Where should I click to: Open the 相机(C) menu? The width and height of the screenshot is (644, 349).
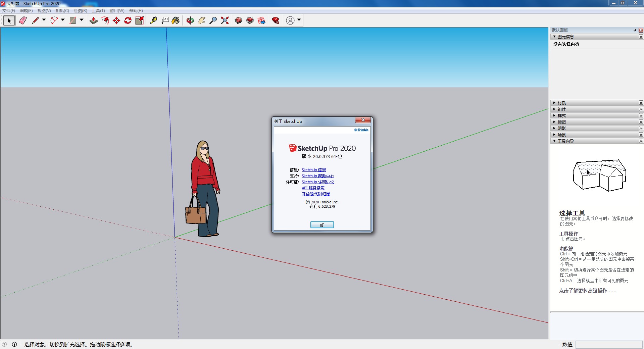tap(62, 11)
